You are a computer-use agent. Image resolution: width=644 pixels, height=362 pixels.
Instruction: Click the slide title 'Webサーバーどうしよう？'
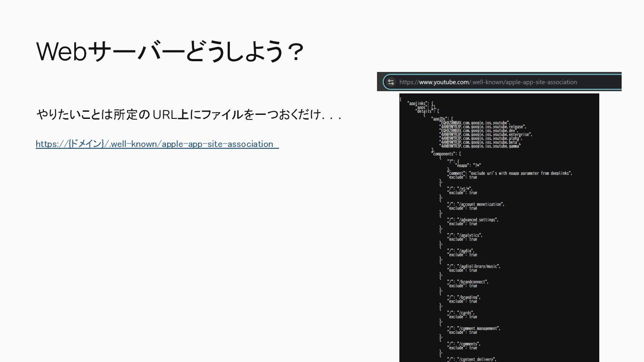pyautogui.click(x=170, y=51)
